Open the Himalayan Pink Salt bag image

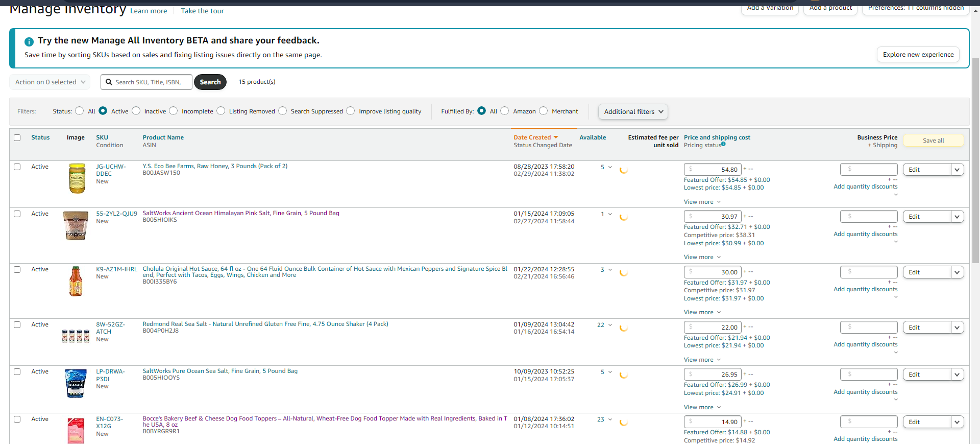click(76, 225)
